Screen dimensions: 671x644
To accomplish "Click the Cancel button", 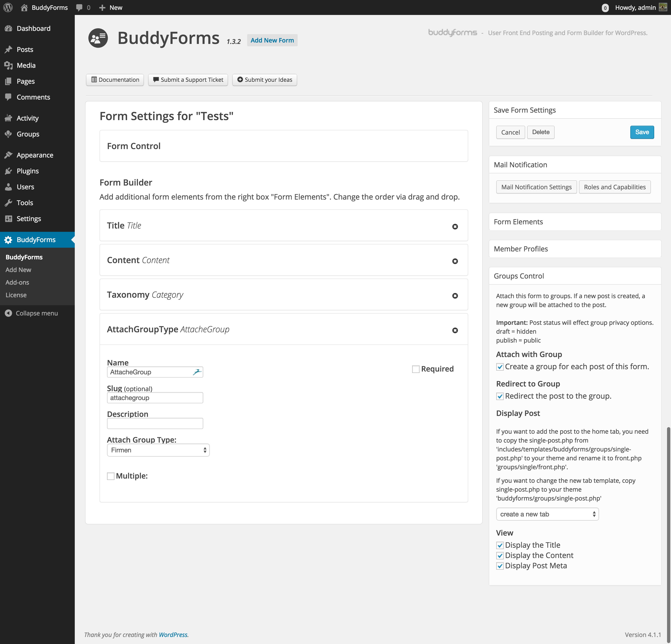I will coord(510,132).
